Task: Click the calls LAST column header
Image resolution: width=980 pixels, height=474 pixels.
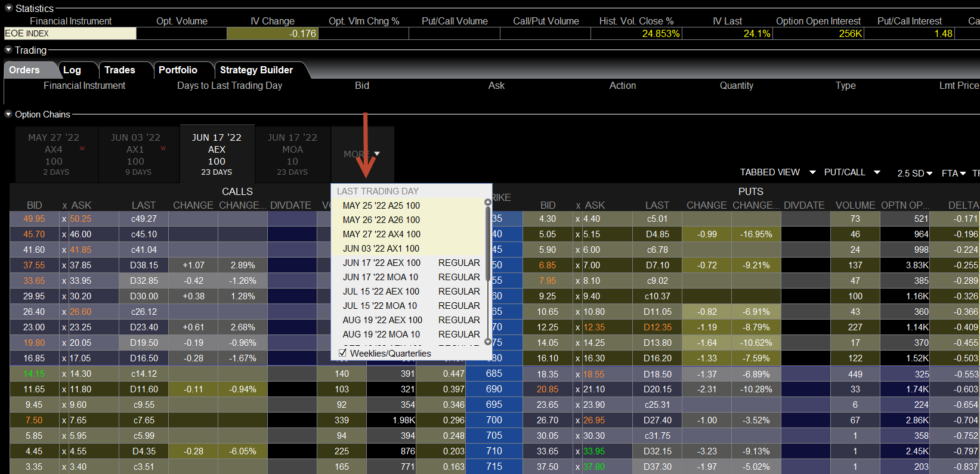Action: 144,205
